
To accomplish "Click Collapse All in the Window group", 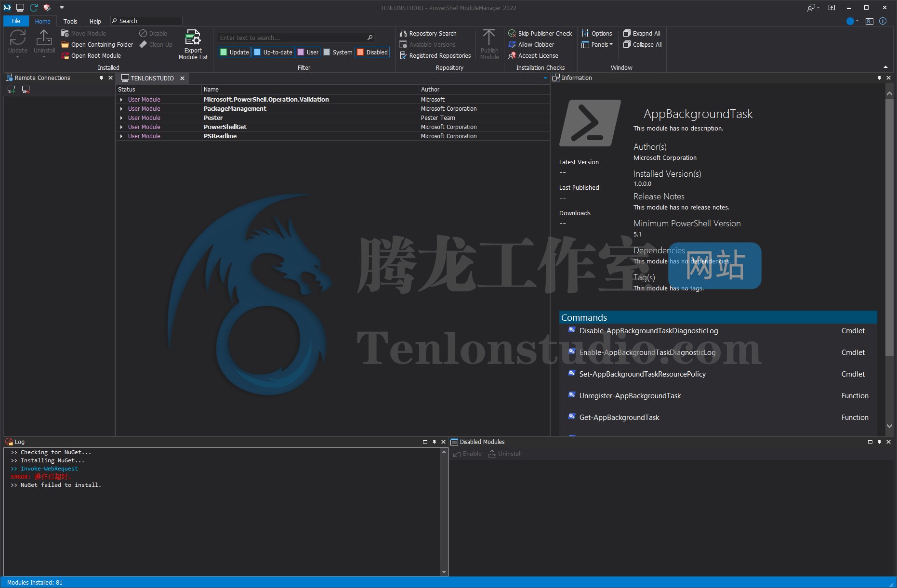I will [x=642, y=44].
